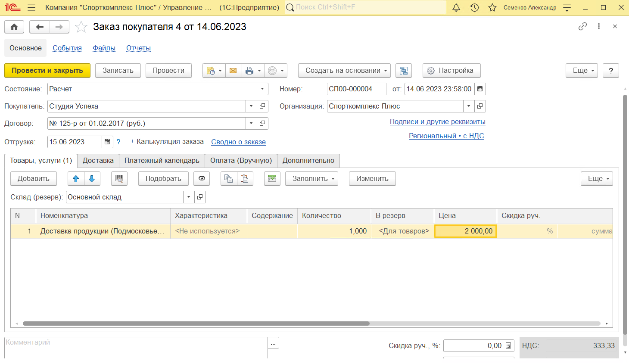Screen dimensions: 629x364
Task: Open the related documents structure icon
Action: [404, 71]
